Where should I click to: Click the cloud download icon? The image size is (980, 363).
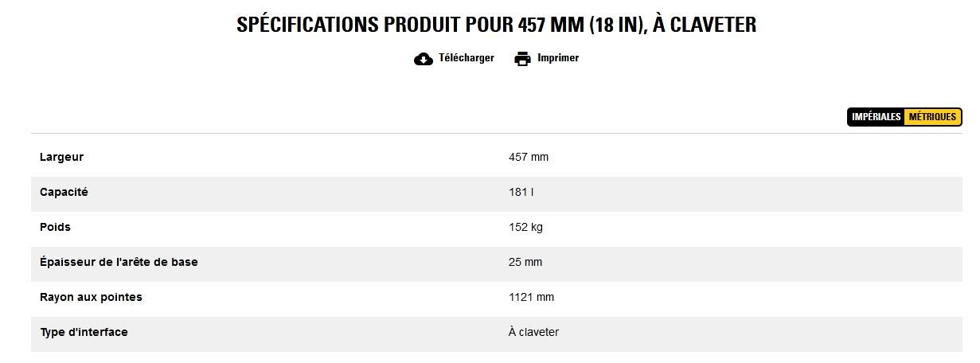click(424, 58)
